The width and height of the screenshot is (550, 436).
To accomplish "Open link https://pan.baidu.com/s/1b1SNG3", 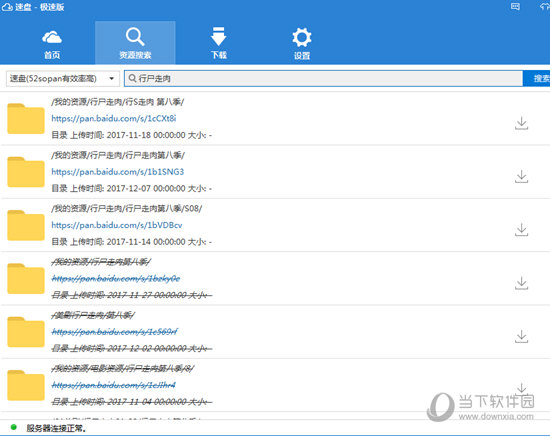I will click(x=118, y=172).
